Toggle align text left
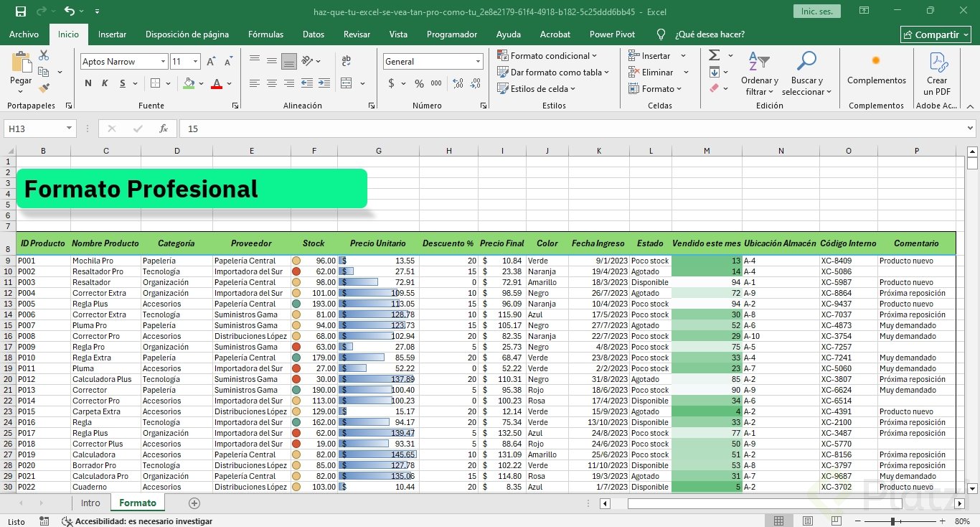Viewport: 980px width, 527px height. coord(255,83)
